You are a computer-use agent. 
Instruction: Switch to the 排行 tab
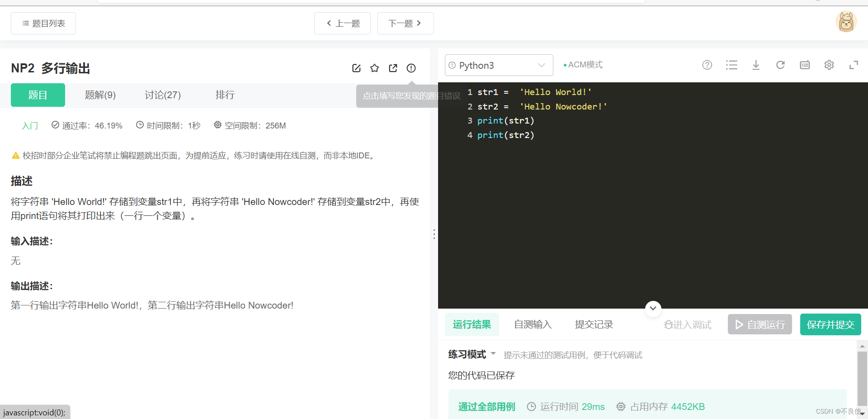[x=225, y=95]
